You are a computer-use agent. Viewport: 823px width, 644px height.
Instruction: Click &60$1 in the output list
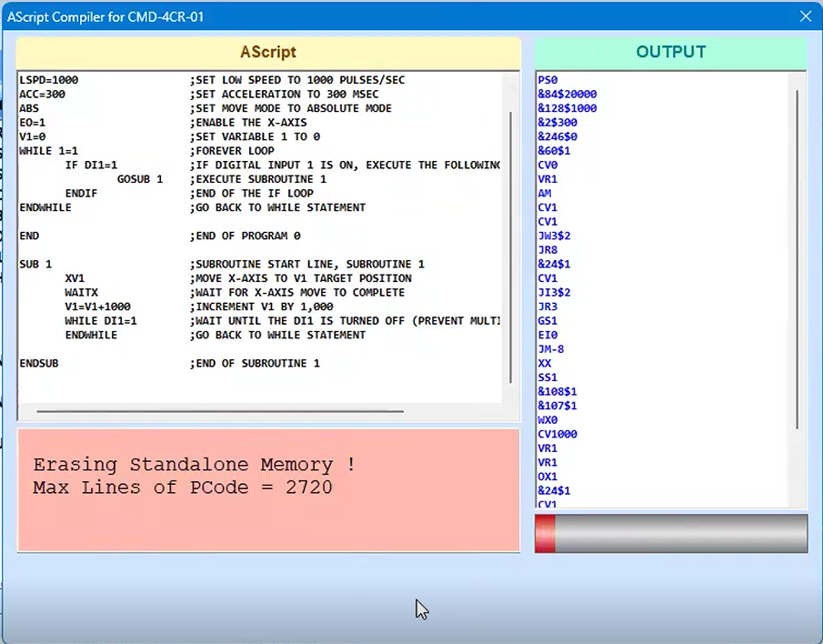tap(554, 151)
